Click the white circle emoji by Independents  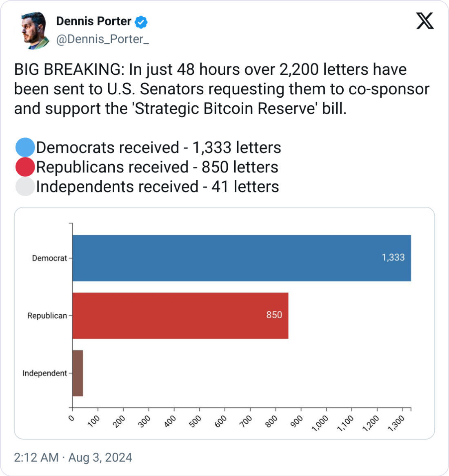pos(25,186)
